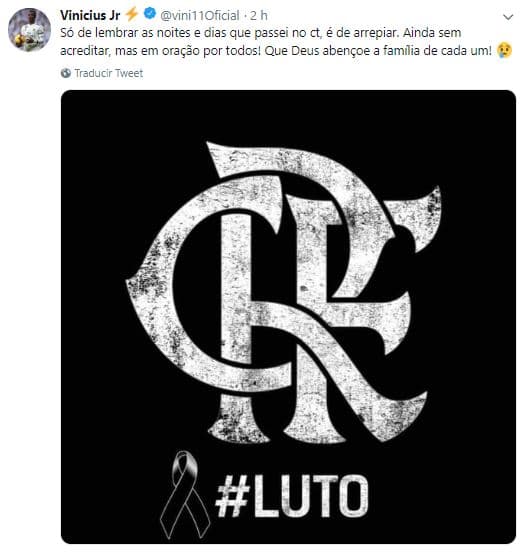Click the Vinicius Jr display name

coord(90,15)
